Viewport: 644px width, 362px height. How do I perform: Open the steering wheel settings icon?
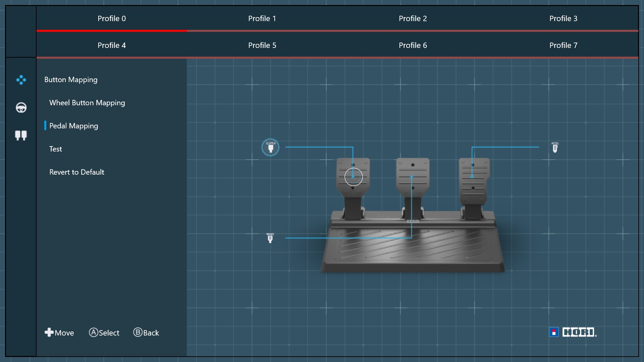tap(21, 108)
